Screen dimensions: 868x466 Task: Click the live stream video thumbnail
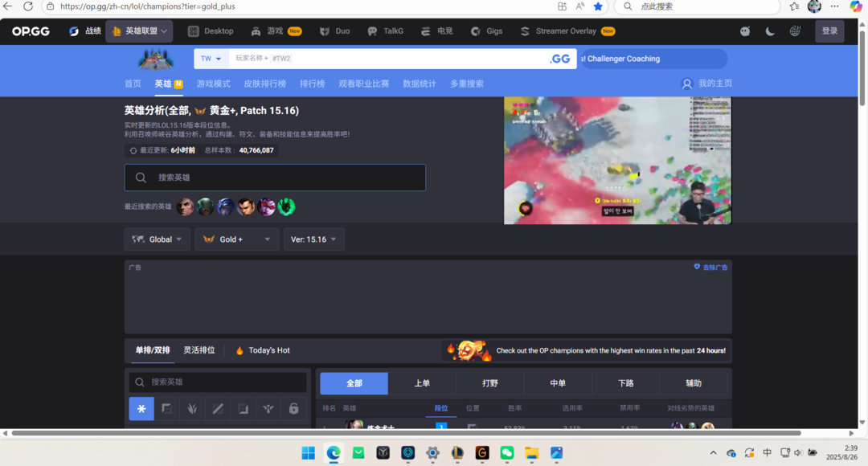click(617, 161)
